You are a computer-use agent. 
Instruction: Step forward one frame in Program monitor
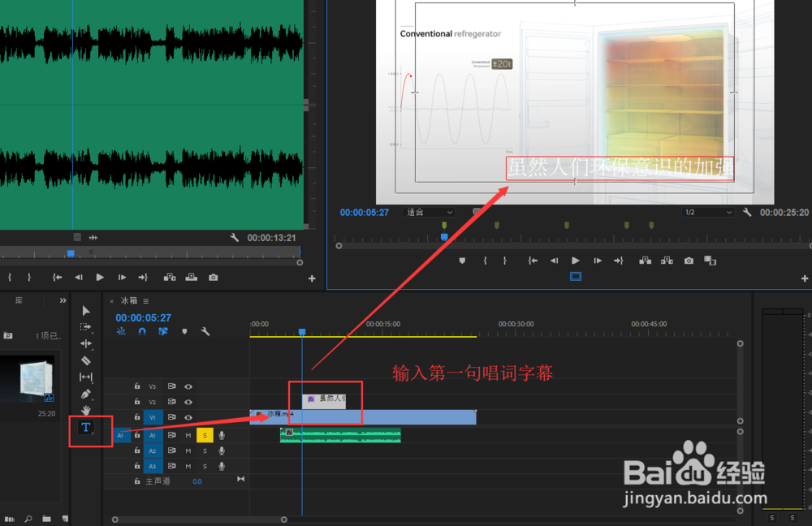[598, 261]
